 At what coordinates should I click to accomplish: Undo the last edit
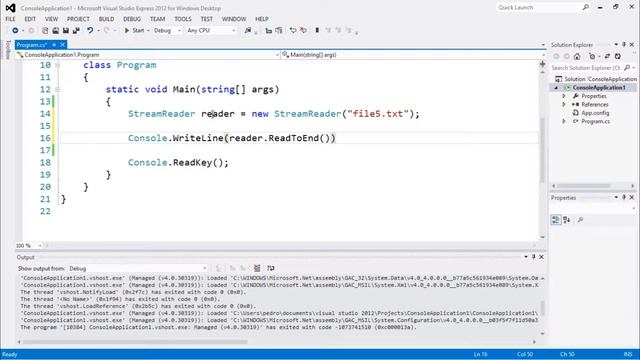90,31
